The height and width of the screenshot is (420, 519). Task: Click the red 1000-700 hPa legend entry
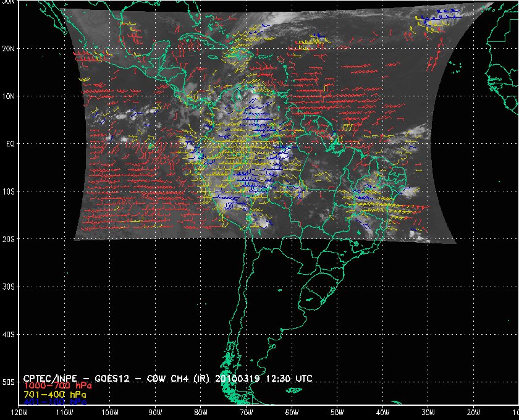(55, 386)
